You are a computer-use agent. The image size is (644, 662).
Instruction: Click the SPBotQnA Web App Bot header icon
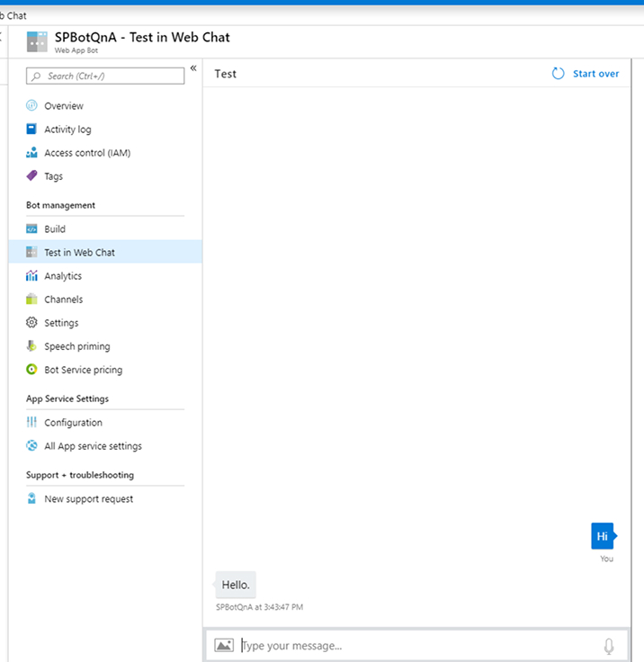click(37, 41)
